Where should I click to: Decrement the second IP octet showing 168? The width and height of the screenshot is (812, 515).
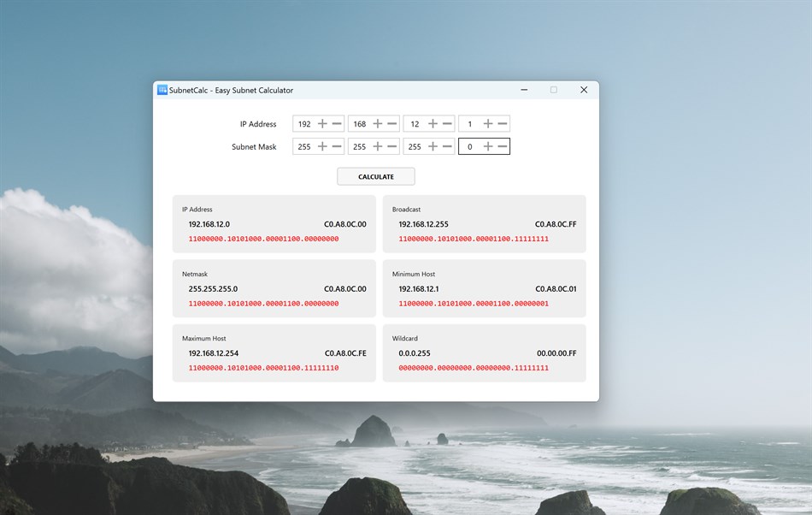point(392,123)
